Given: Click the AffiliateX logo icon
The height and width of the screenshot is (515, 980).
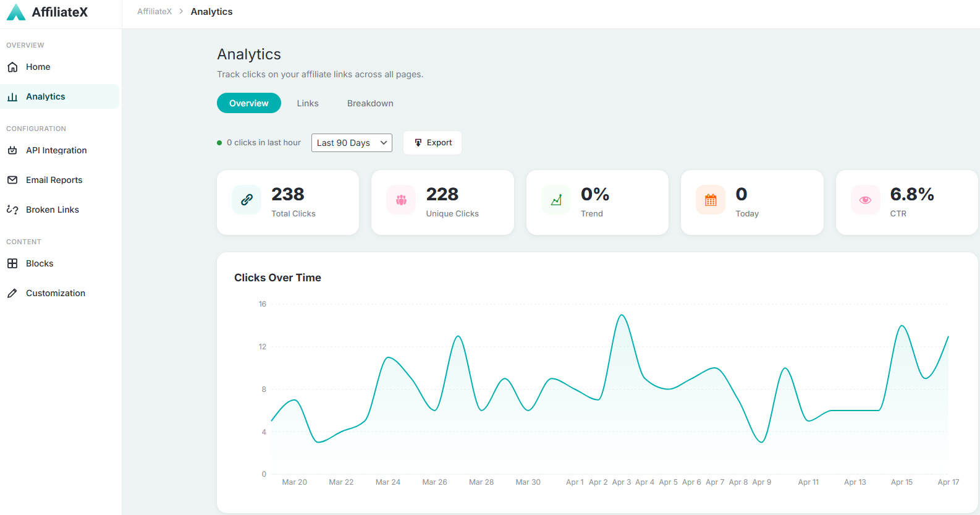Looking at the screenshot, I should (x=16, y=12).
